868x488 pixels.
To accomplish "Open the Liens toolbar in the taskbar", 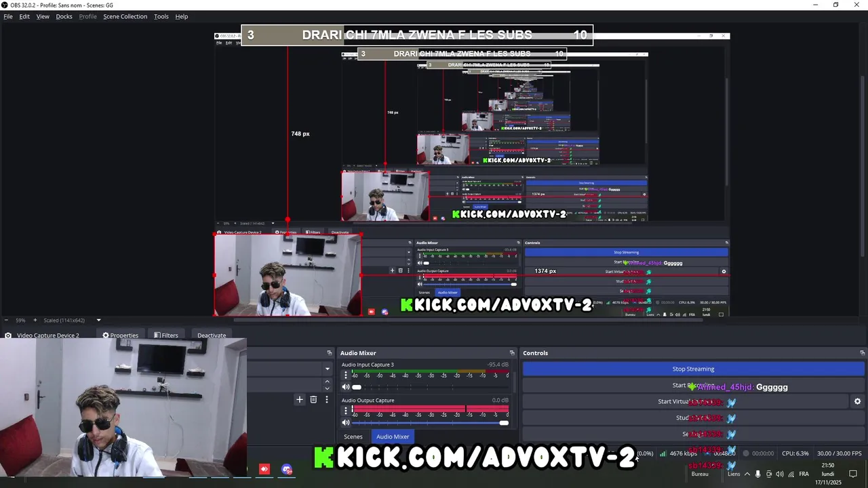I will pyautogui.click(x=734, y=474).
